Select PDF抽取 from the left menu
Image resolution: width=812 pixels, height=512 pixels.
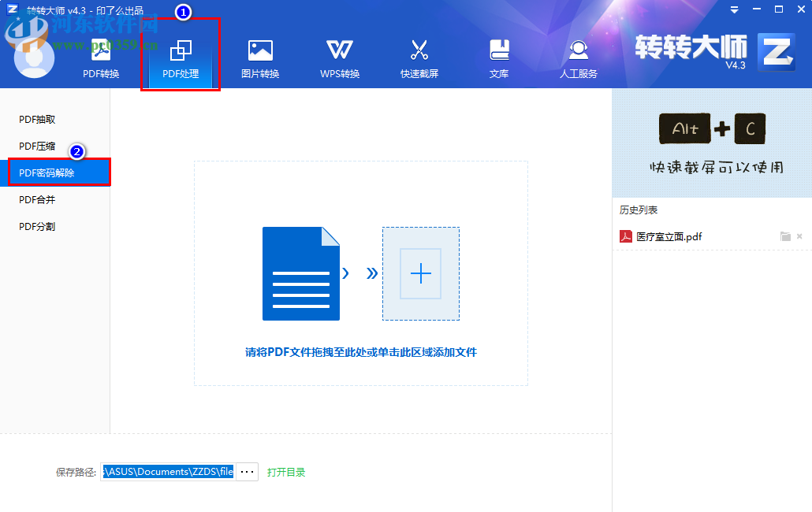[38, 119]
